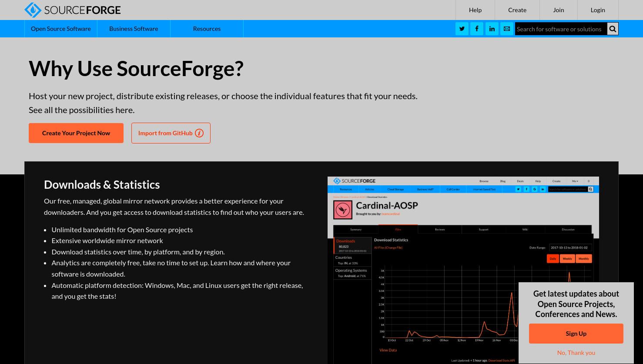Open the SourceForge Twitter page
Viewport: 643px width, 364px height.
462,29
